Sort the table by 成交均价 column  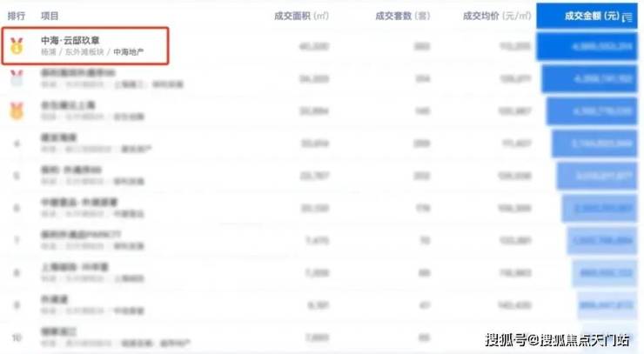pyautogui.click(x=497, y=16)
